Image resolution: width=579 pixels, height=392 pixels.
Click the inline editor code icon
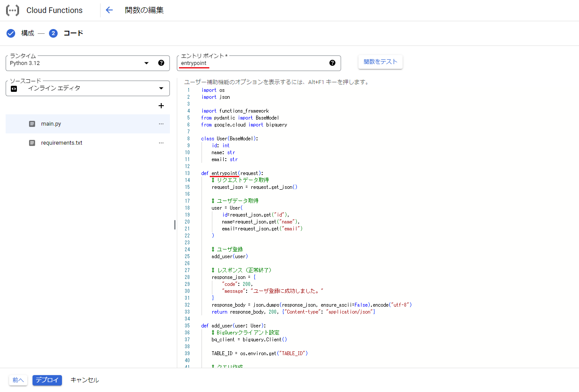[14, 88]
